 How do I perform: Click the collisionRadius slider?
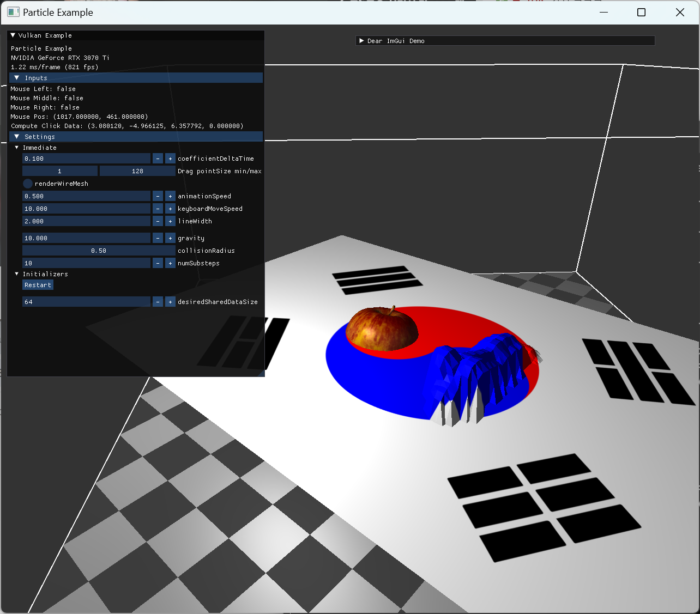coord(99,251)
